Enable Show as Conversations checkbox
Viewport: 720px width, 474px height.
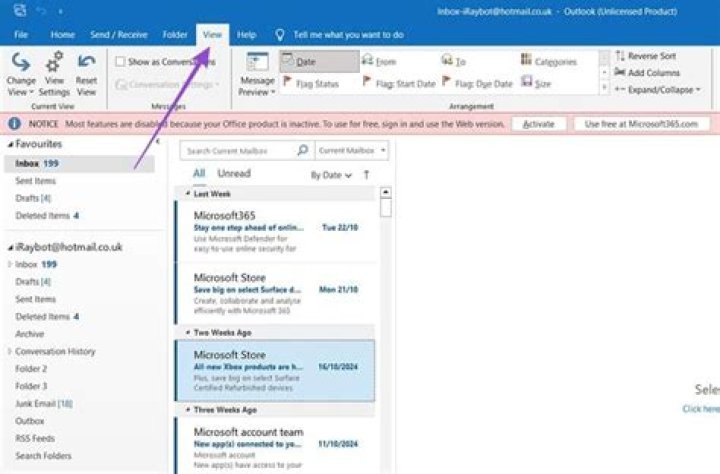(120, 62)
